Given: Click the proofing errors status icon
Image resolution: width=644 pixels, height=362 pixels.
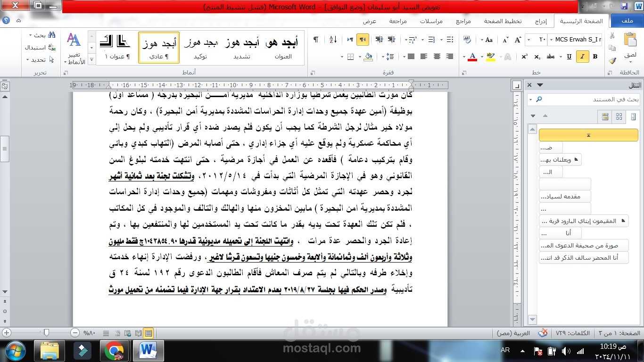Looking at the screenshot, I should point(544,333).
